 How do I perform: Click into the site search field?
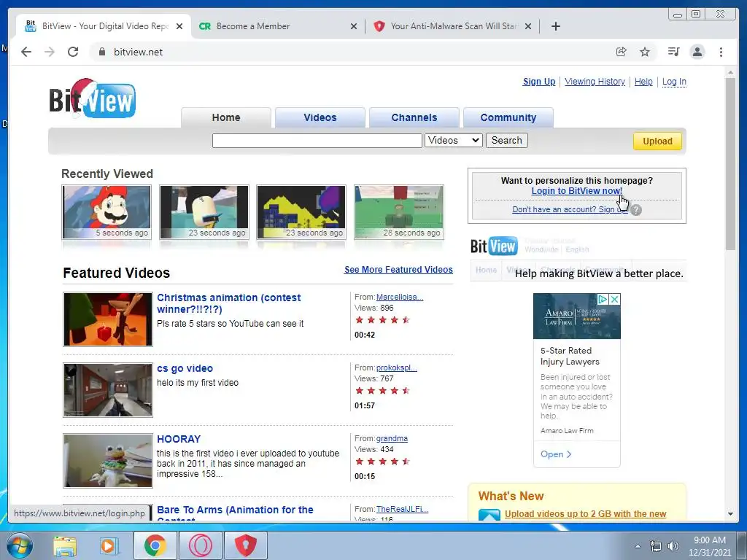coord(317,141)
